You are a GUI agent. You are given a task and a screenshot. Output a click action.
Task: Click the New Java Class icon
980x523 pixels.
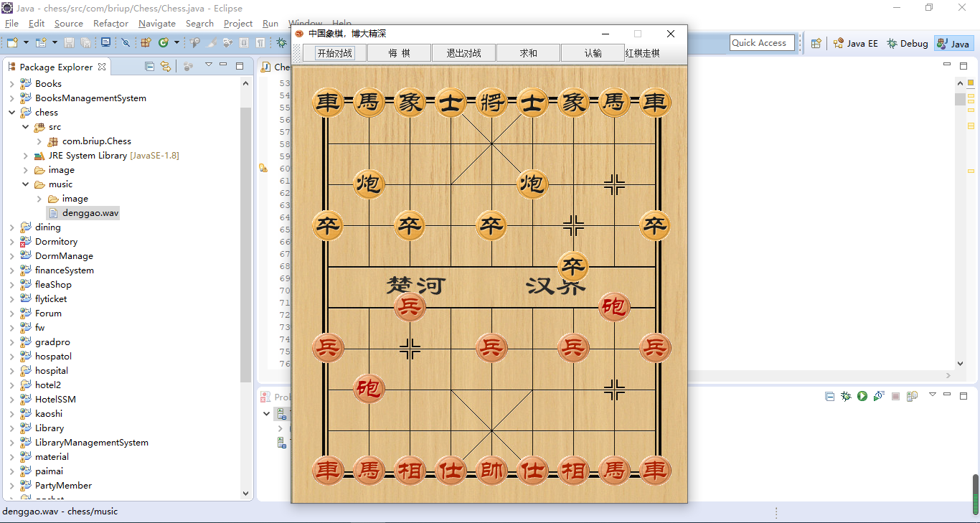click(163, 43)
